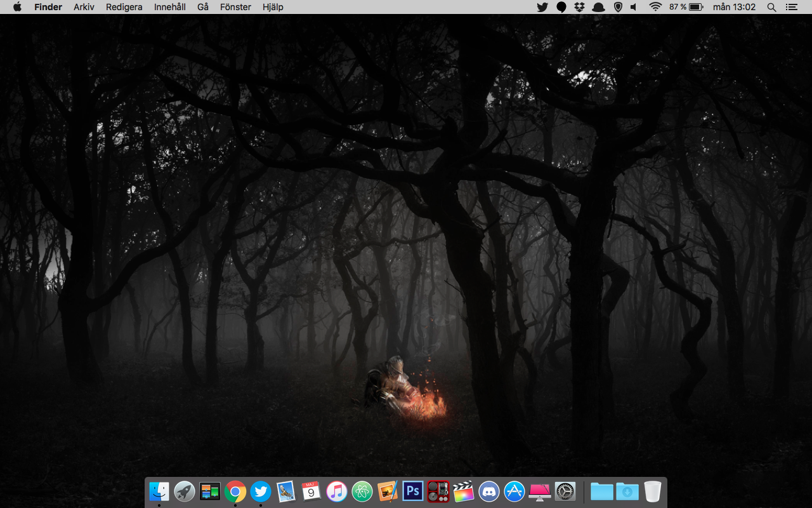Open the Pages app in Dock

[388, 491]
